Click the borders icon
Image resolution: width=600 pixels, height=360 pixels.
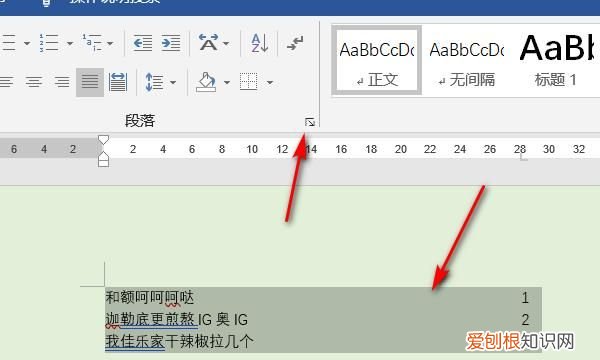click(x=249, y=81)
